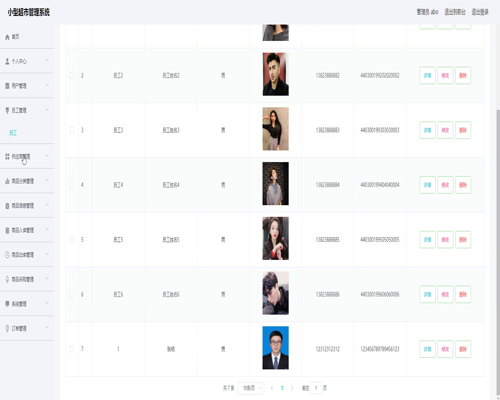Click the 订单管理 sidebar icon
This screenshot has width=500, height=400.
(x=7, y=328)
